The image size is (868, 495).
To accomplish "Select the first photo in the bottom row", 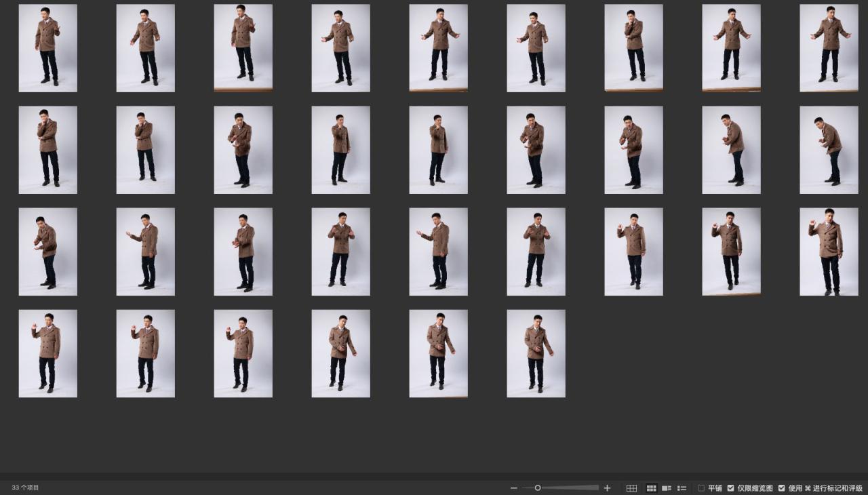I will click(x=47, y=353).
